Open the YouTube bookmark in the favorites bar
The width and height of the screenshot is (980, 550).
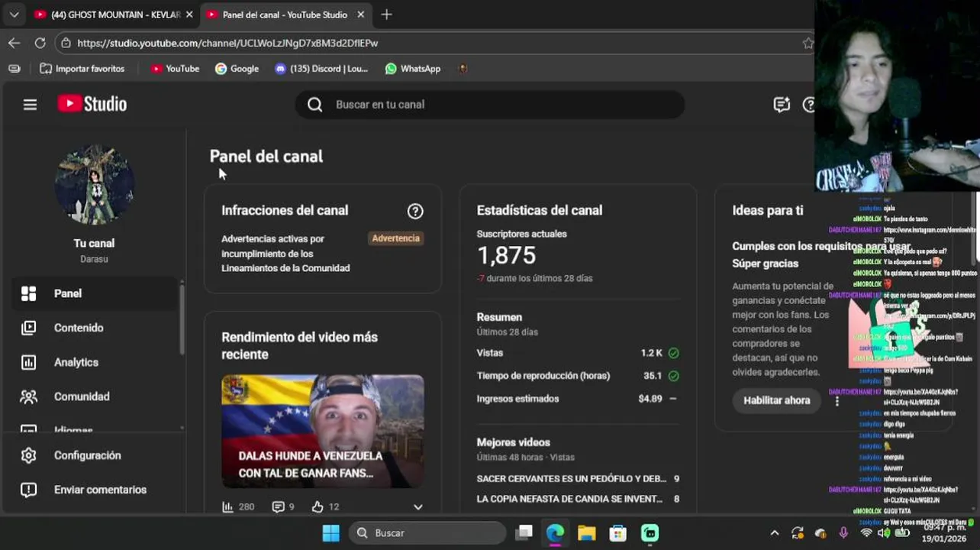click(175, 69)
